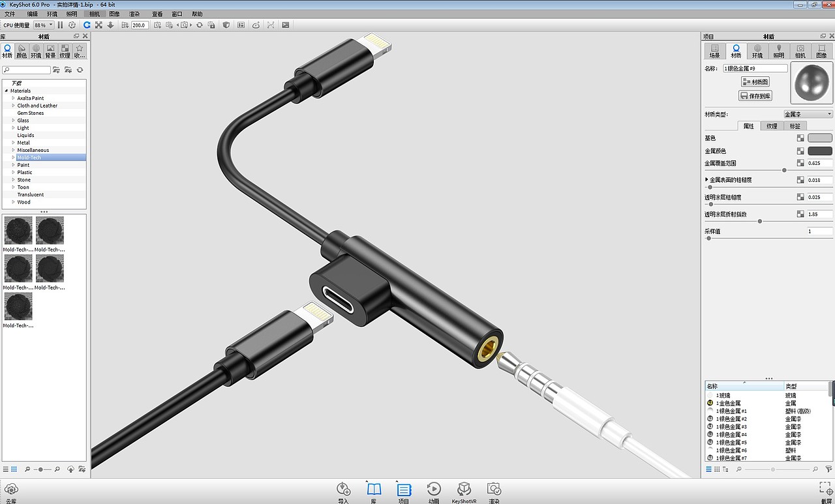Open the Import button in bottom bar
The image size is (835, 504).
(344, 492)
